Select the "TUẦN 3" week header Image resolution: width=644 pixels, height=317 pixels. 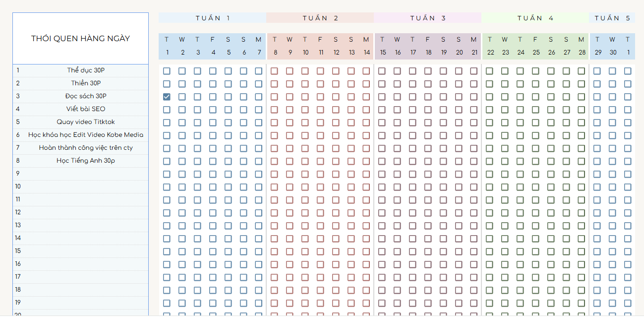tap(427, 18)
